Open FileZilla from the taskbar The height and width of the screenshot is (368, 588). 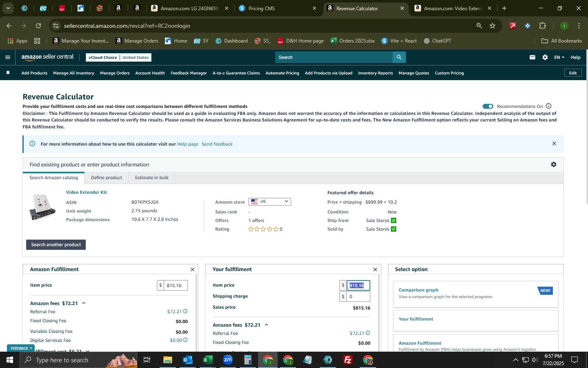[x=348, y=360]
